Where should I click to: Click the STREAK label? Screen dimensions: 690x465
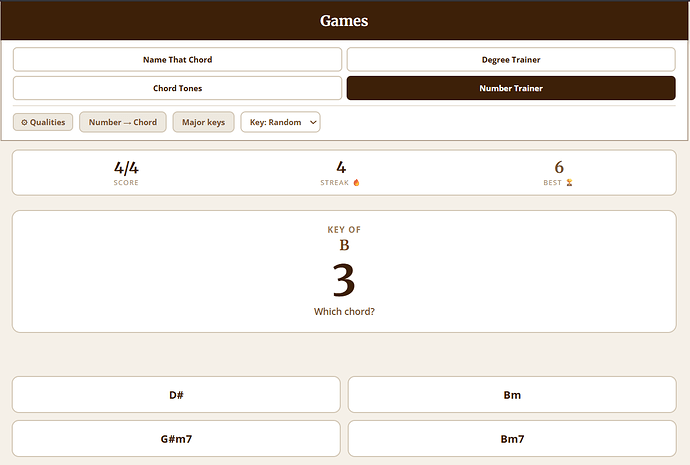click(334, 183)
